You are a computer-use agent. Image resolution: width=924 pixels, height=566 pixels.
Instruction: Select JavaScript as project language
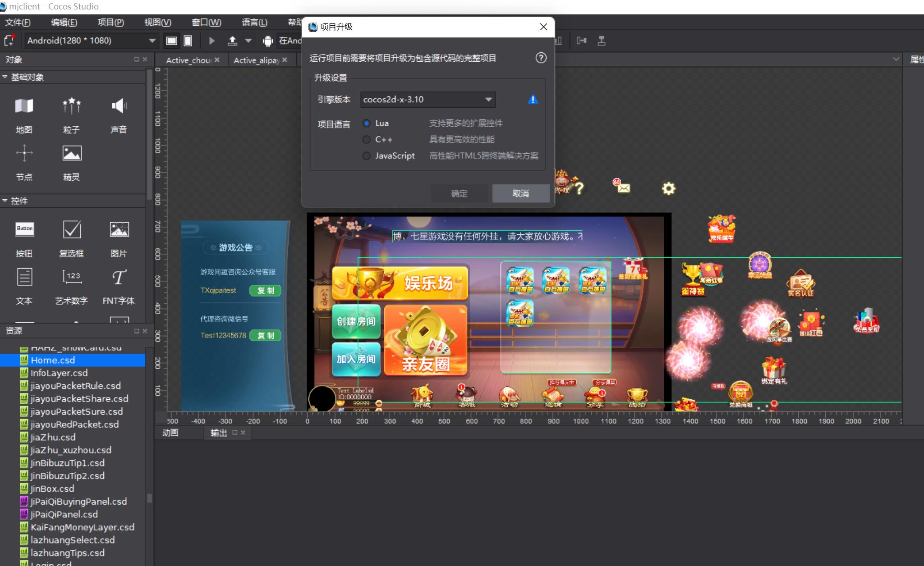point(367,155)
